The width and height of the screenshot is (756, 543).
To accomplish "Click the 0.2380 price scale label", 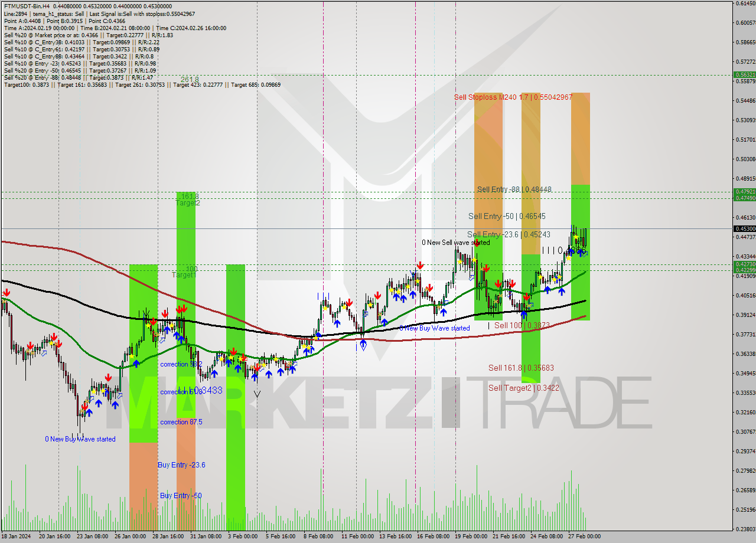I will [745, 529].
